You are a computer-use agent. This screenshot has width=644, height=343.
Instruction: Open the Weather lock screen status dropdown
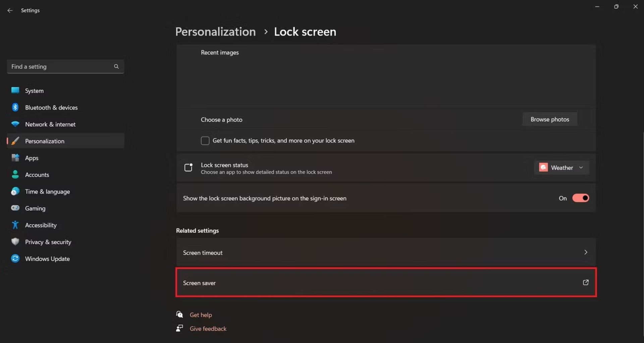(561, 167)
